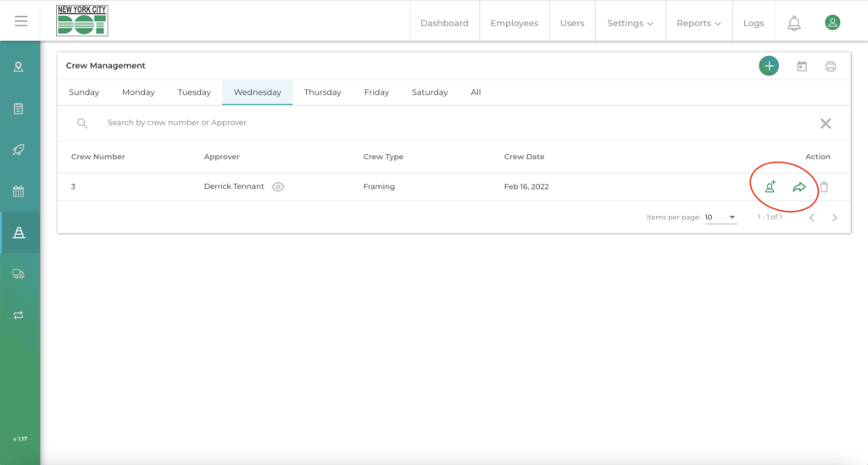Click the calendar icon in Crew Management header
868x465 pixels.
tap(801, 66)
